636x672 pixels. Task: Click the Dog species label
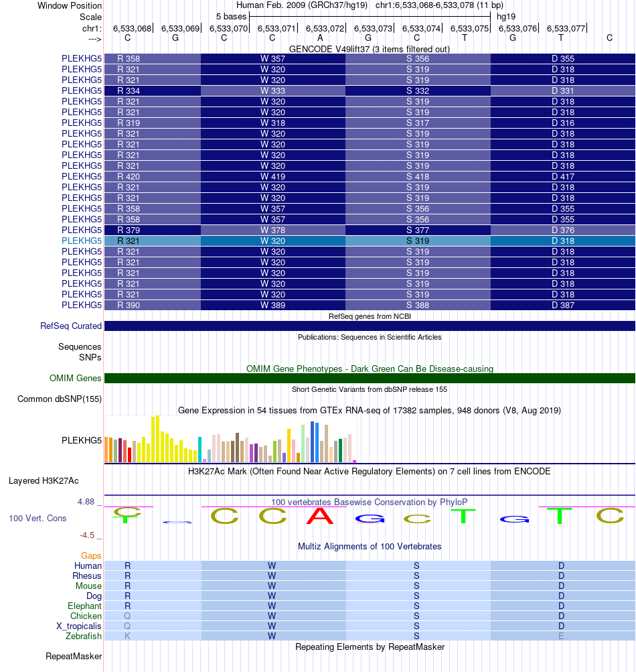[x=94, y=596]
